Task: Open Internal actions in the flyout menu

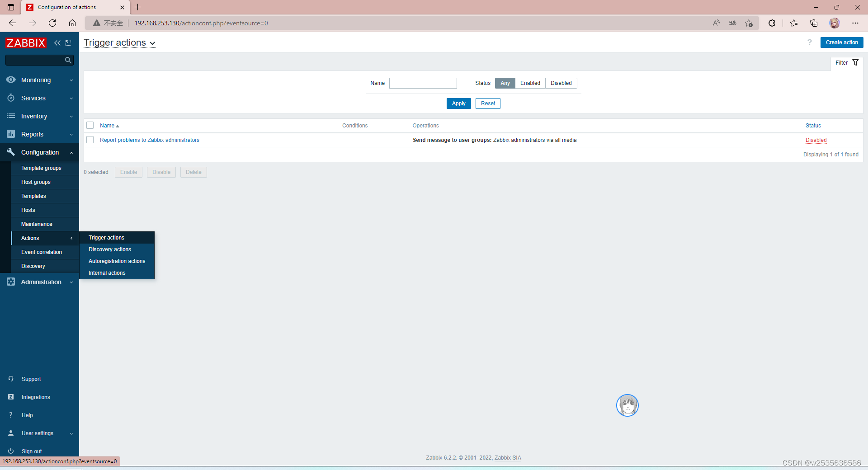Action: pos(117,273)
